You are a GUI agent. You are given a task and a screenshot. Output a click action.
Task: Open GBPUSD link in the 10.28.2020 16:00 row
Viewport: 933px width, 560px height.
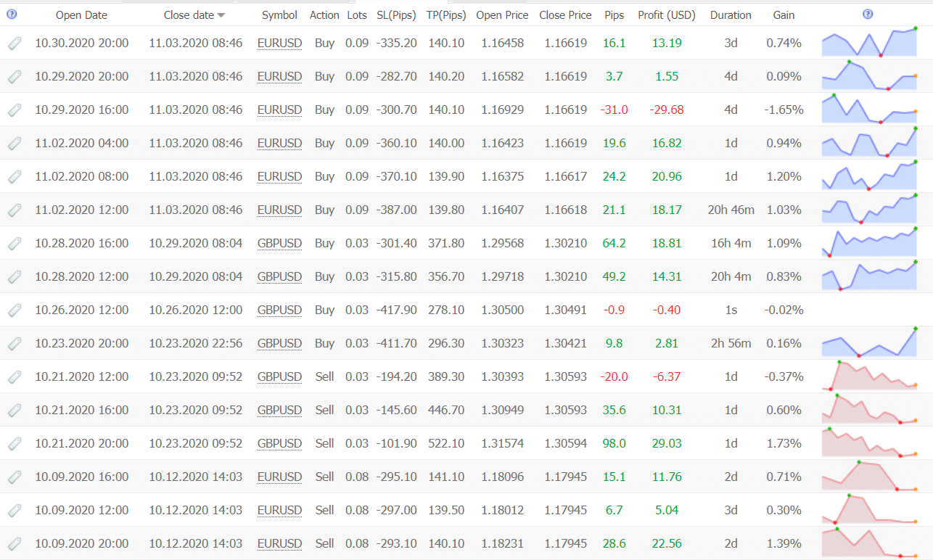tap(279, 244)
